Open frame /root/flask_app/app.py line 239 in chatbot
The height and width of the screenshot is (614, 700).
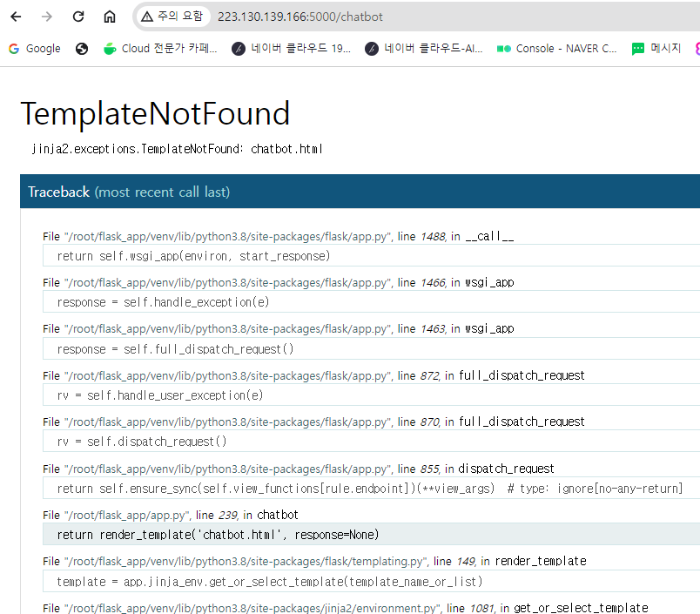coord(171,515)
